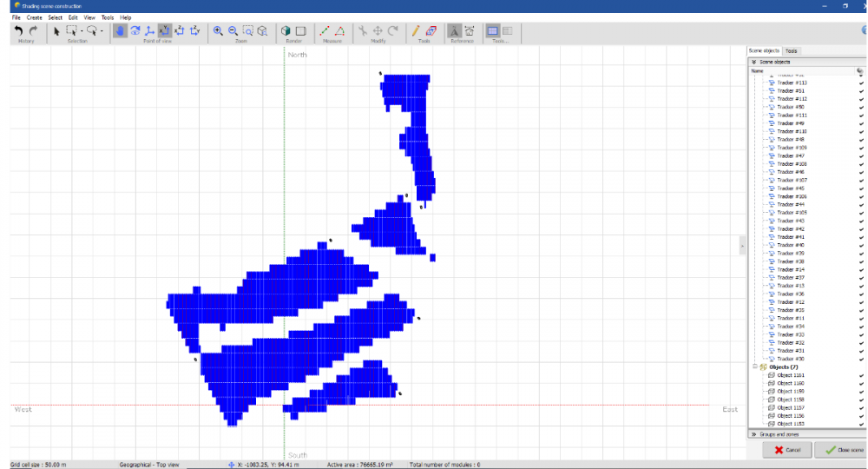Collapse the Scene objects section header
This screenshot has height=469, width=868.
point(753,63)
